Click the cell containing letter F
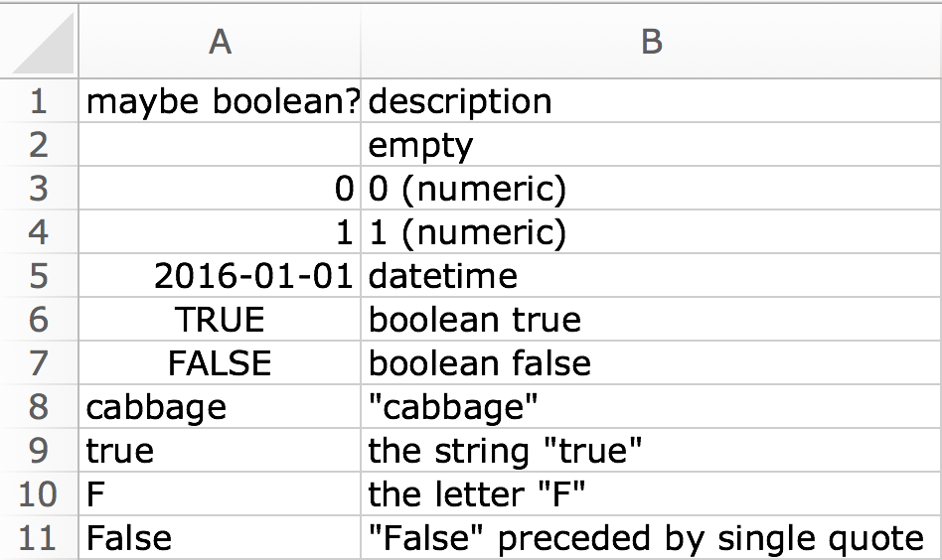This screenshot has width=942, height=560. 96,493
